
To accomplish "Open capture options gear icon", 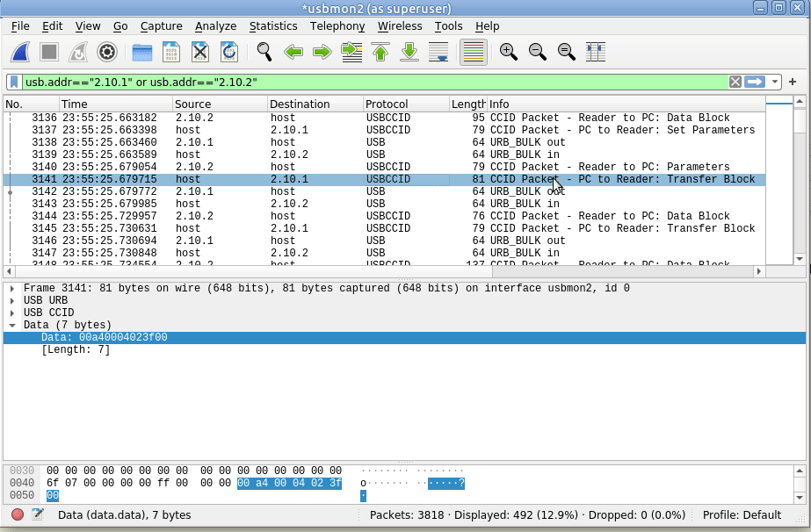I will click(107, 52).
